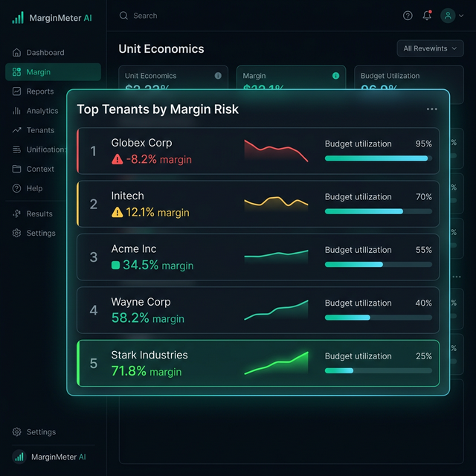The image size is (476, 476).
Task: Click the MarginMeter AI logo icon
Action: 18,18
